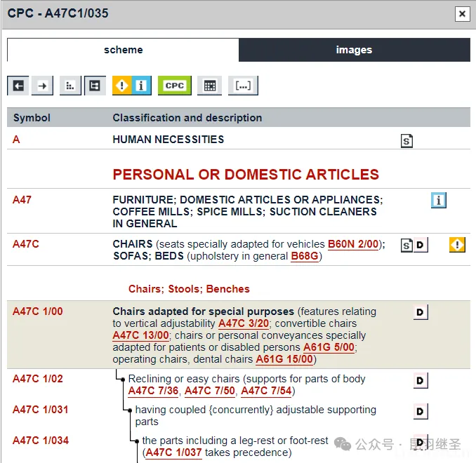Viewport: 476px width, 463px height.
Task: Click the bracketed ellipsis toolbar icon
Action: pyautogui.click(x=243, y=86)
